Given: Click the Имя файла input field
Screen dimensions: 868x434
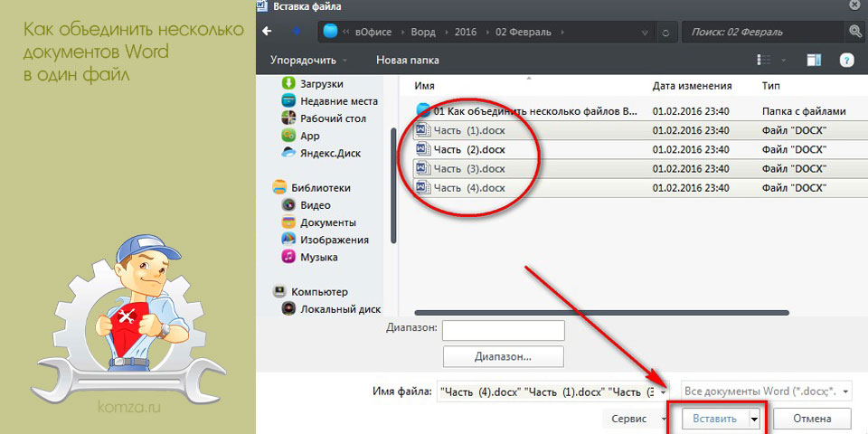Looking at the screenshot, I should [x=547, y=392].
